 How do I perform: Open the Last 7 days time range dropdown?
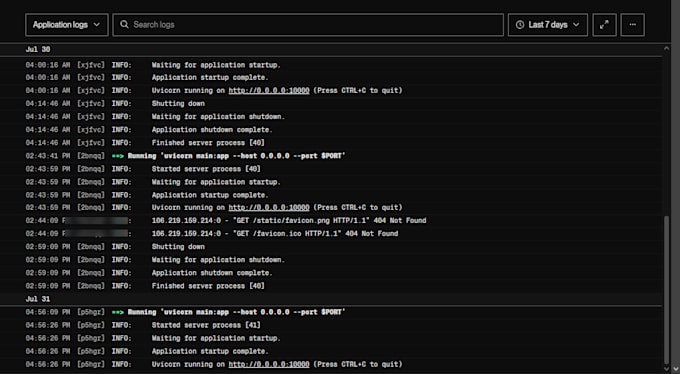tap(548, 25)
